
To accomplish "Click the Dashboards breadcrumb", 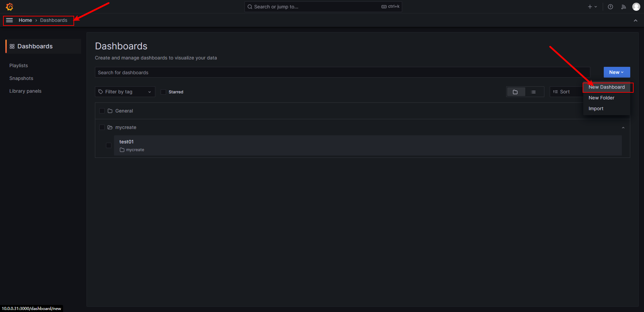I will (54, 20).
